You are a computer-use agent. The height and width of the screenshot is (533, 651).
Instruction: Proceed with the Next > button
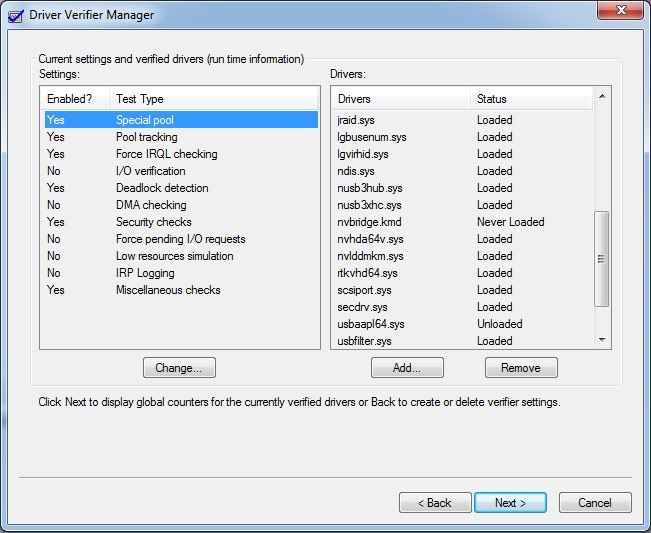[x=510, y=503]
